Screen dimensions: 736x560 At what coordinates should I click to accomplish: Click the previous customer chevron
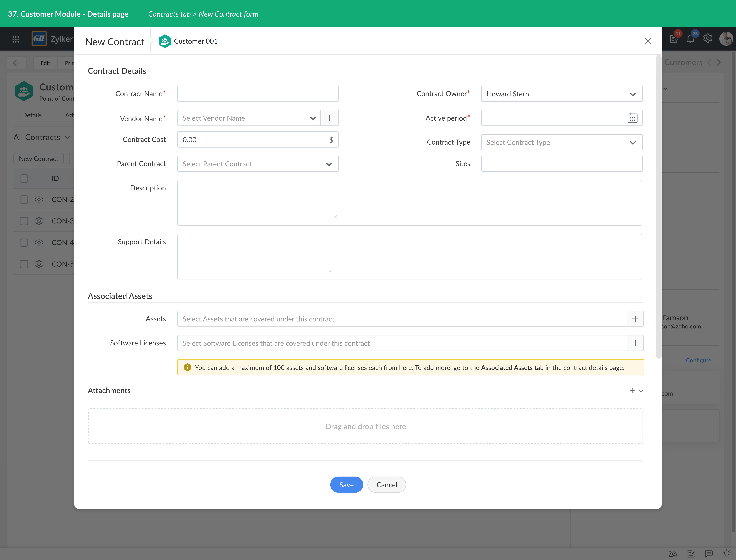click(709, 62)
